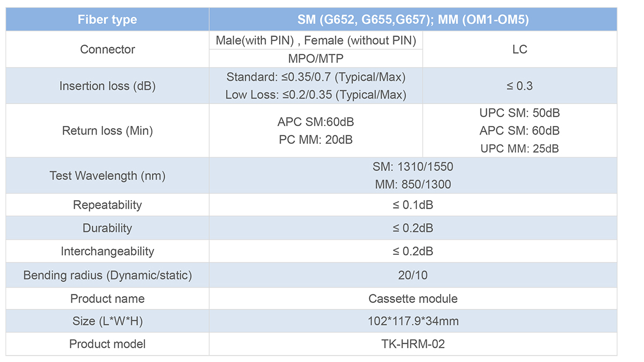
Task: Select the Cassette module product name
Action: (x=413, y=298)
